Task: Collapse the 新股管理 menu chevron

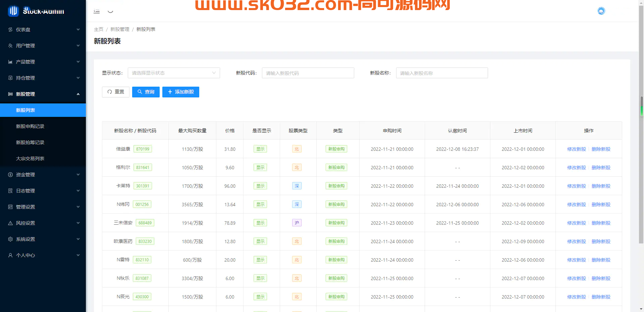Action: pyautogui.click(x=78, y=94)
